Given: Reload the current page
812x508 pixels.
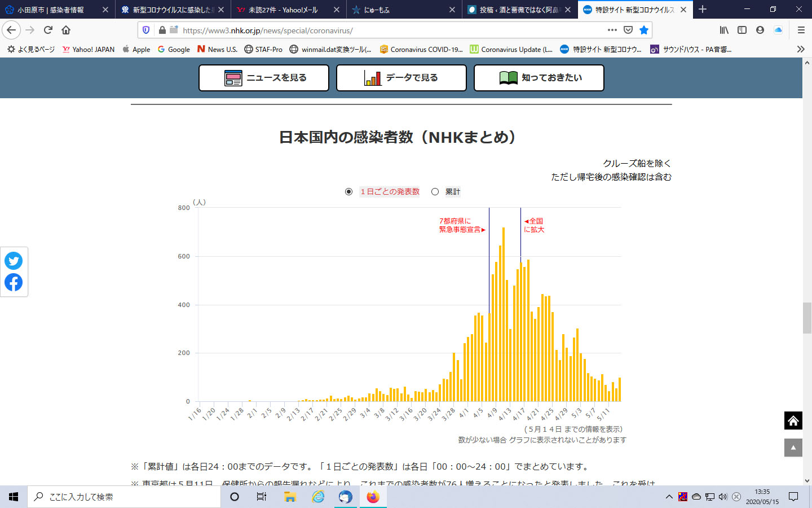Looking at the screenshot, I should tap(48, 30).
